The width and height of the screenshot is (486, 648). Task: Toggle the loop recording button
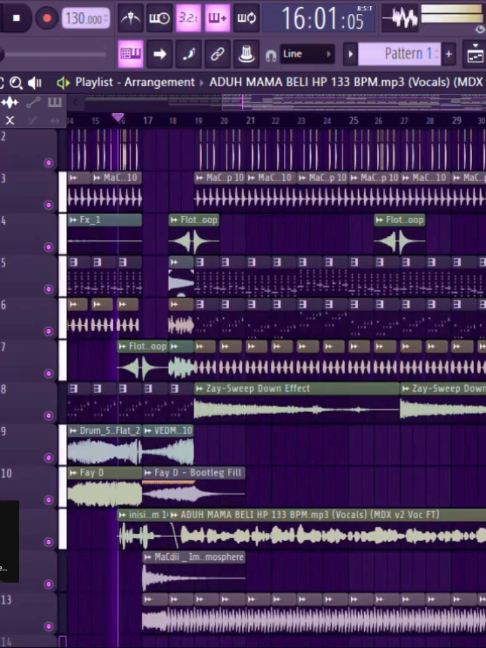tap(246, 18)
